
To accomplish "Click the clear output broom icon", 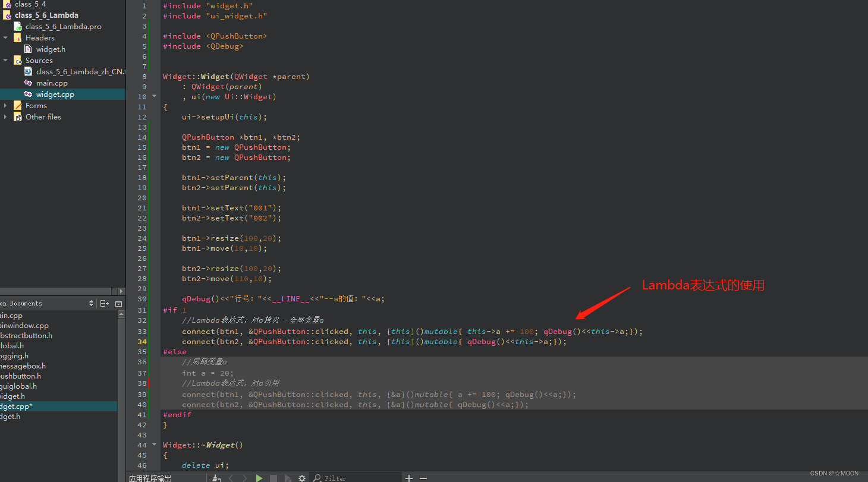I will pos(217,478).
